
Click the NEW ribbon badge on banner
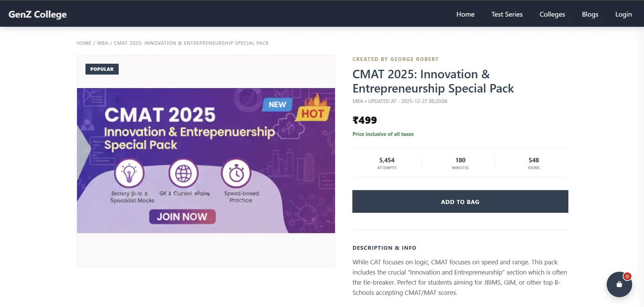click(277, 105)
